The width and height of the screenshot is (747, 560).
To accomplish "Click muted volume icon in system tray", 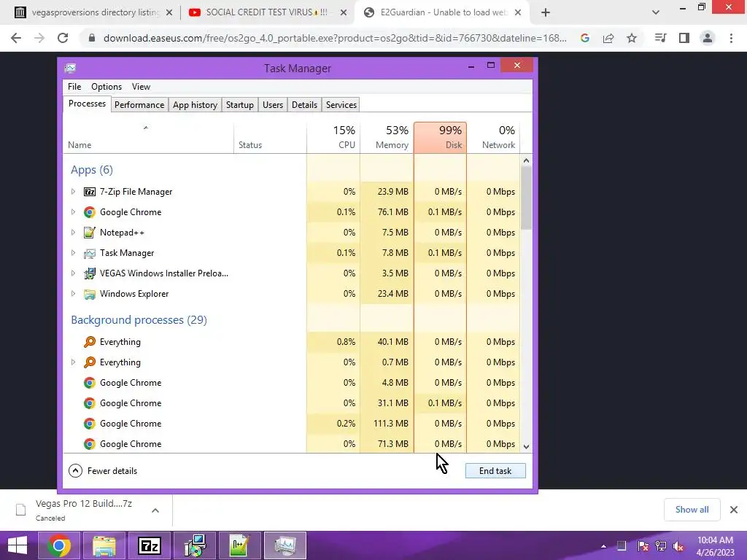I will click(x=678, y=546).
